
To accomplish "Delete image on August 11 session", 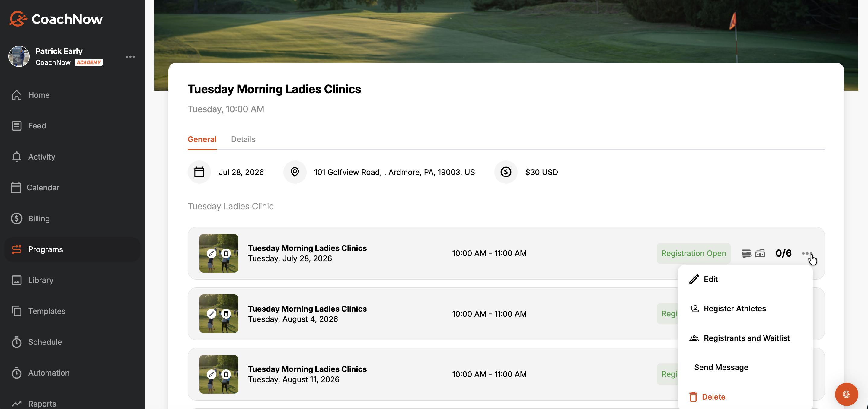I will pos(226,374).
